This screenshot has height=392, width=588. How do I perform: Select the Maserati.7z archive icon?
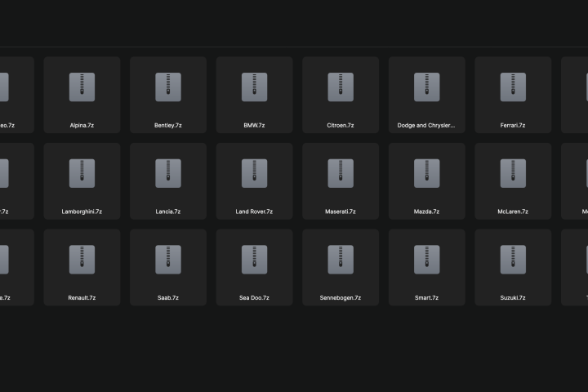coord(341,173)
